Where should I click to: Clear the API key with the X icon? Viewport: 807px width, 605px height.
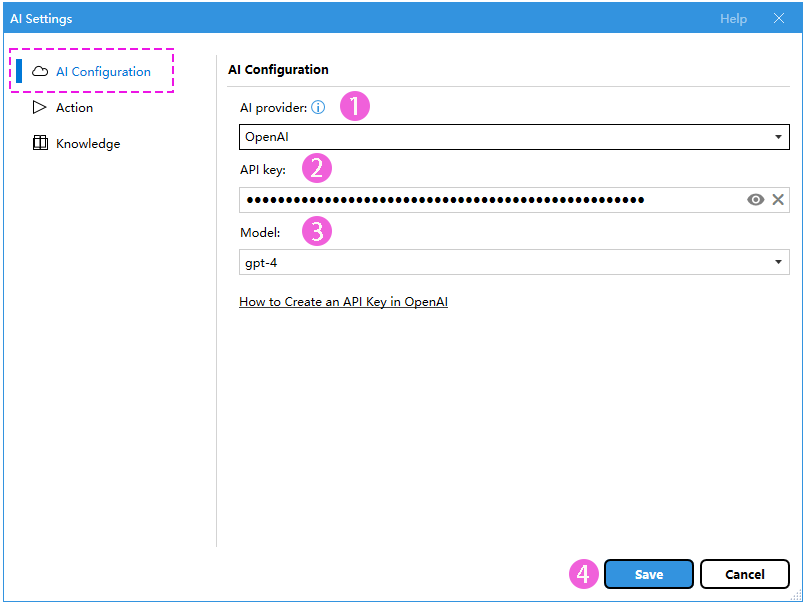coord(778,200)
